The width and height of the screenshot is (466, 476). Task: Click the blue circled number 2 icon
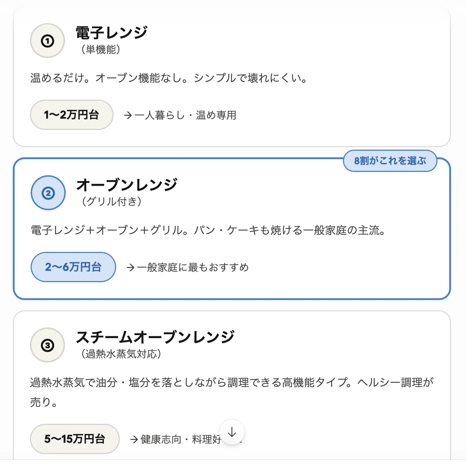click(48, 193)
